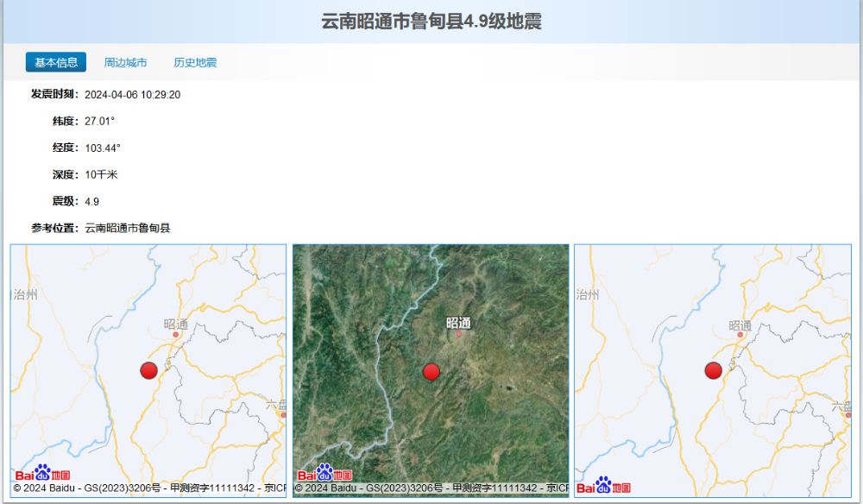Open the 历史地震 tab
The width and height of the screenshot is (863, 504).
point(195,62)
